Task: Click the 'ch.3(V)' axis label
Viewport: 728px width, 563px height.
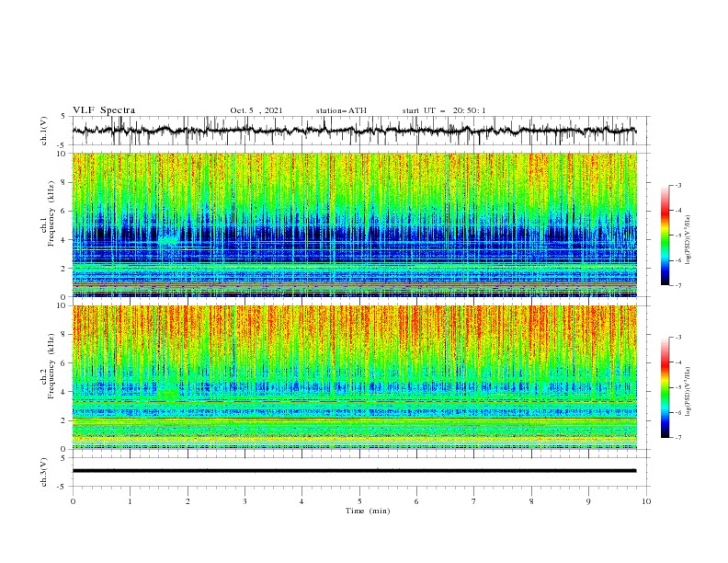Action: tap(44, 472)
